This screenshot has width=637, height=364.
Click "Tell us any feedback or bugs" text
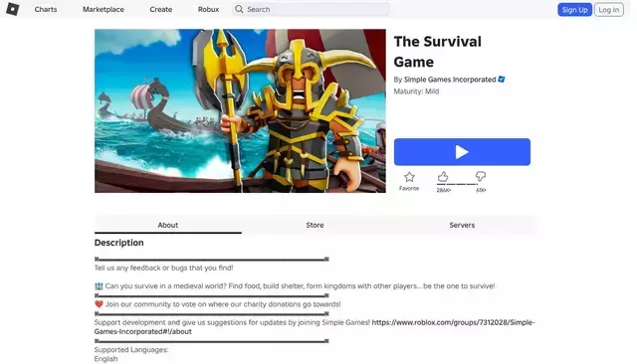click(x=163, y=268)
